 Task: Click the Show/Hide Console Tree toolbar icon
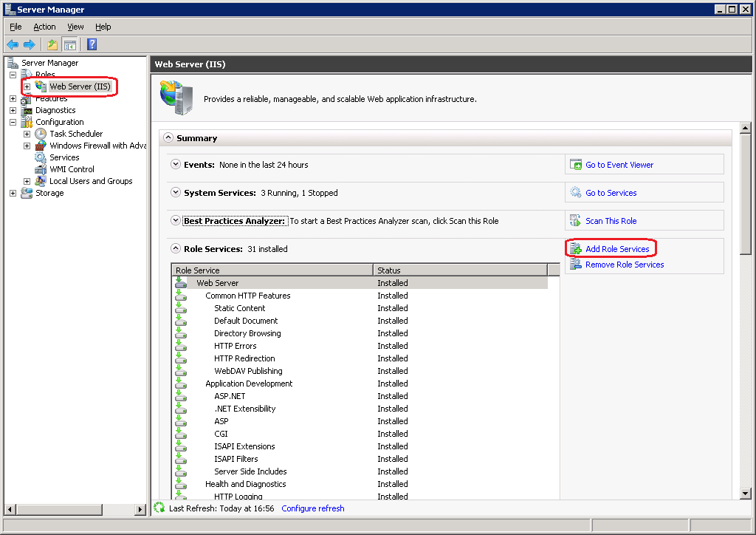(69, 44)
